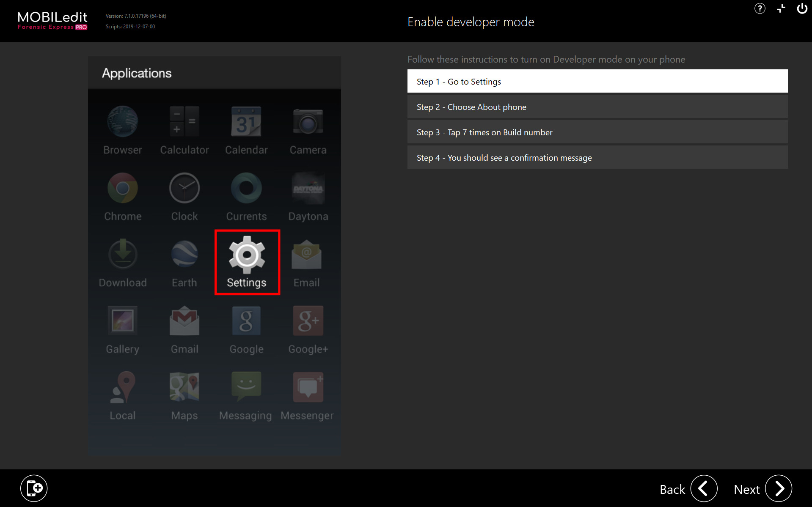This screenshot has width=812, height=507.
Task: Click the highlighted Settings gear icon
Action: point(247,255)
